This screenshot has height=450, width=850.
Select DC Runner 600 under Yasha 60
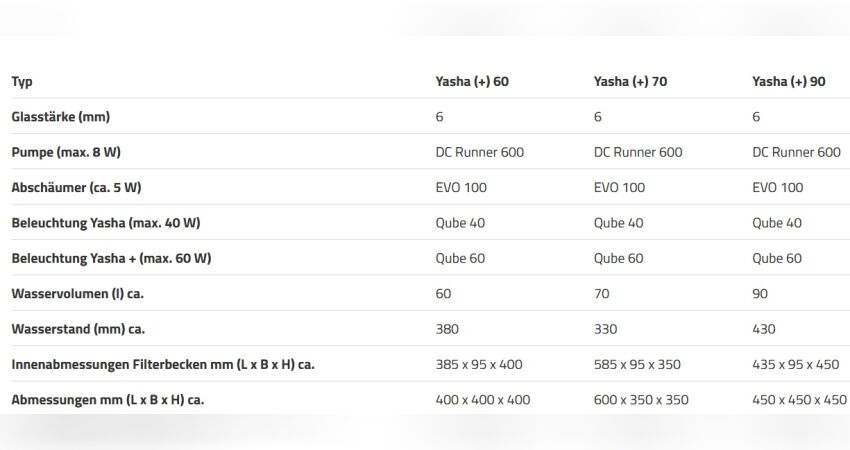point(479,152)
